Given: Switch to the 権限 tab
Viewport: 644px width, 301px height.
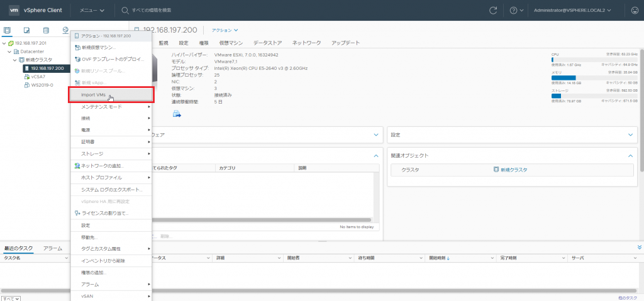Looking at the screenshot, I should tap(204, 43).
